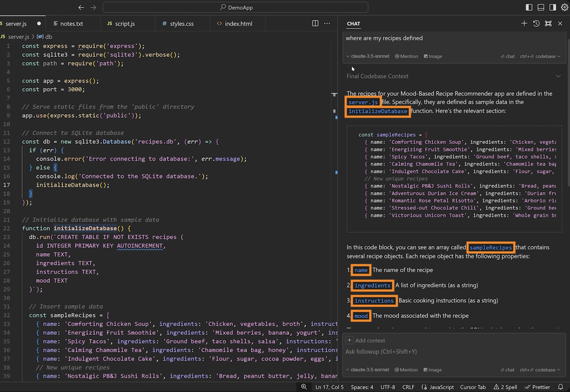This screenshot has height=392, width=570.
Task: Open the styles.css tab
Action: pos(181,23)
